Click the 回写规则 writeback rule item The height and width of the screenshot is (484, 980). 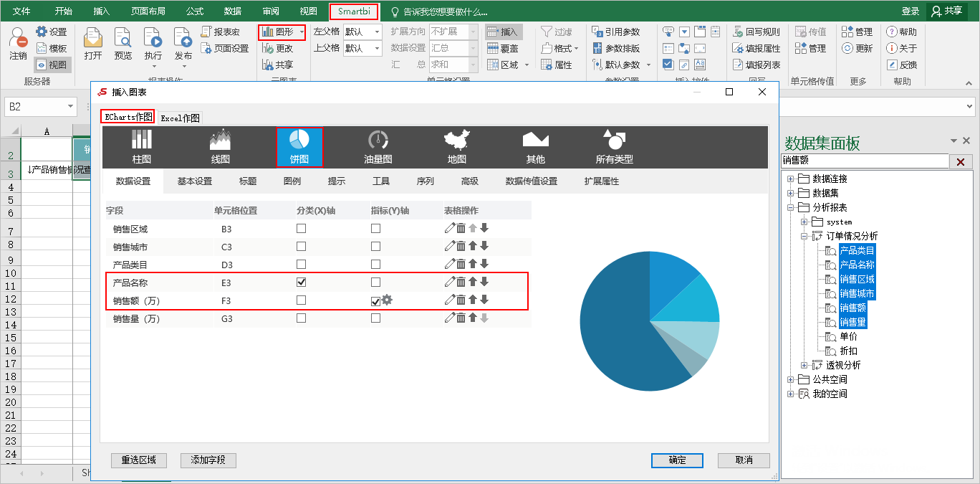[756, 32]
